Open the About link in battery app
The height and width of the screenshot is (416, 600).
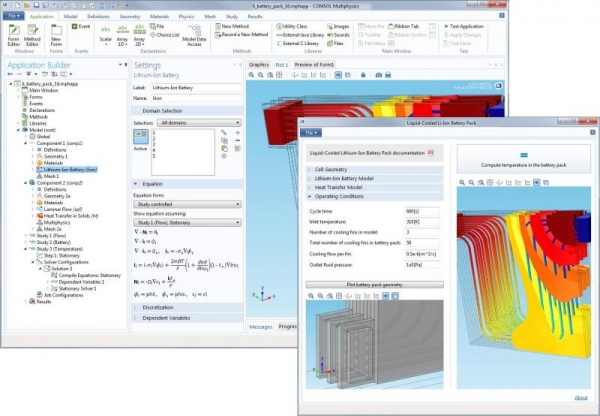tap(580, 398)
